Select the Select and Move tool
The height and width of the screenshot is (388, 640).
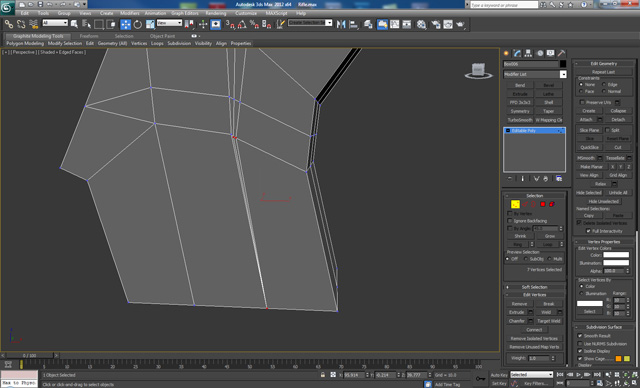[x=125, y=24]
